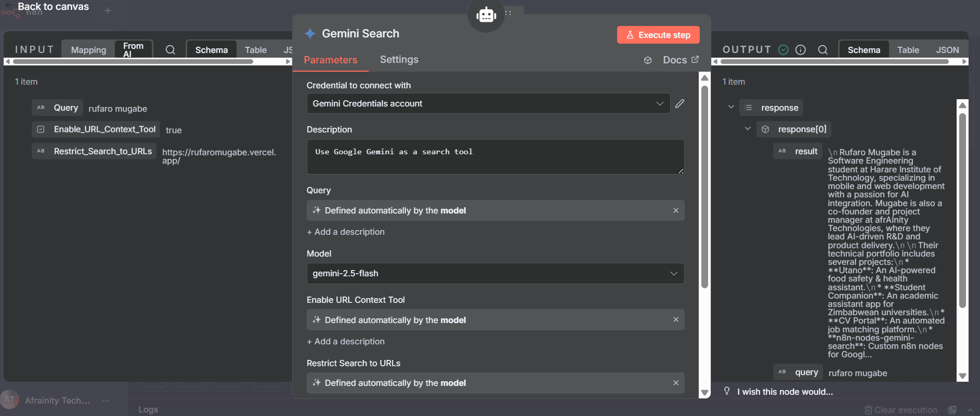
Task: Click the Afrainity Tech user avatar
Action: click(9, 400)
